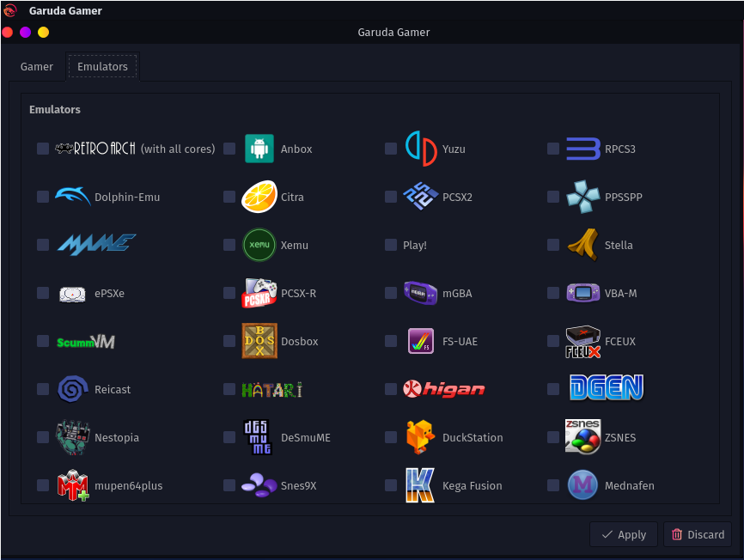Check the Mednafen checkbox
The width and height of the screenshot is (744, 560).
tap(552, 485)
